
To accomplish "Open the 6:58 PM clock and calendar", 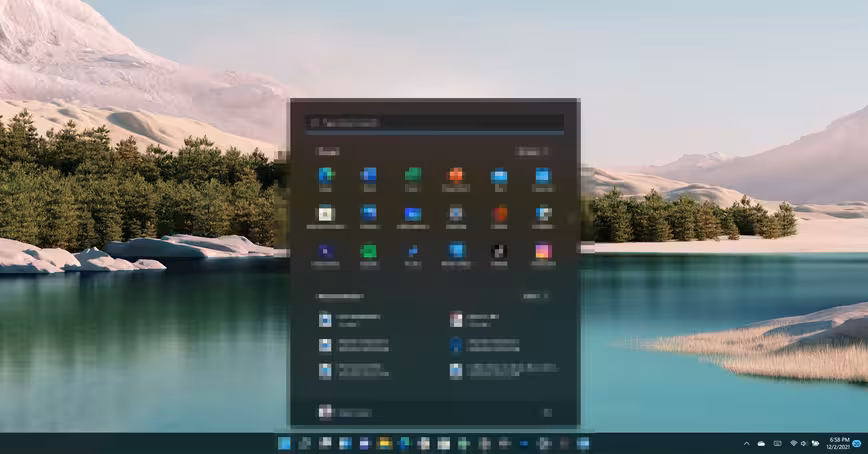I will point(838,443).
